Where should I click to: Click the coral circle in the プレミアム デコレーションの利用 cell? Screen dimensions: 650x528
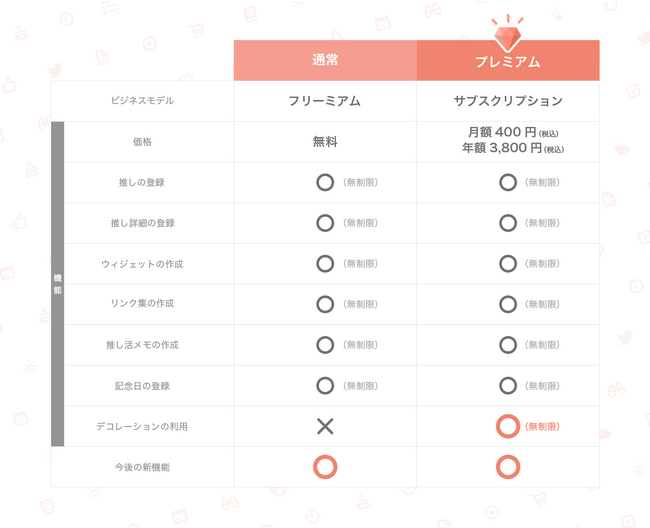tap(508, 426)
